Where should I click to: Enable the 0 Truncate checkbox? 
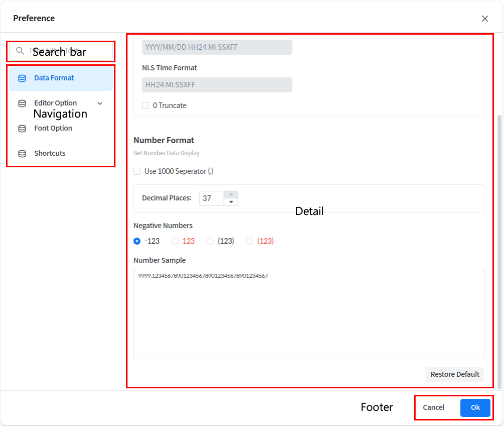point(146,105)
